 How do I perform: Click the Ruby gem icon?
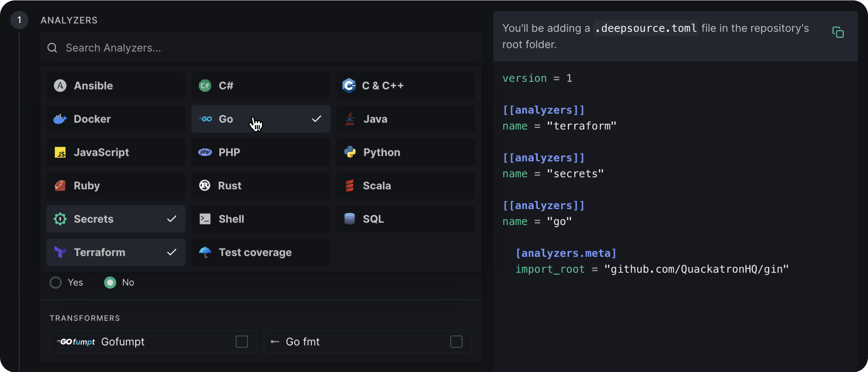coord(60,185)
